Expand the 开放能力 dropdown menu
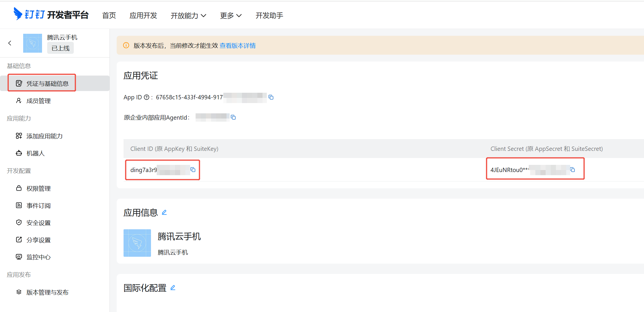Image resolution: width=644 pixels, height=312 pixels. click(x=188, y=15)
